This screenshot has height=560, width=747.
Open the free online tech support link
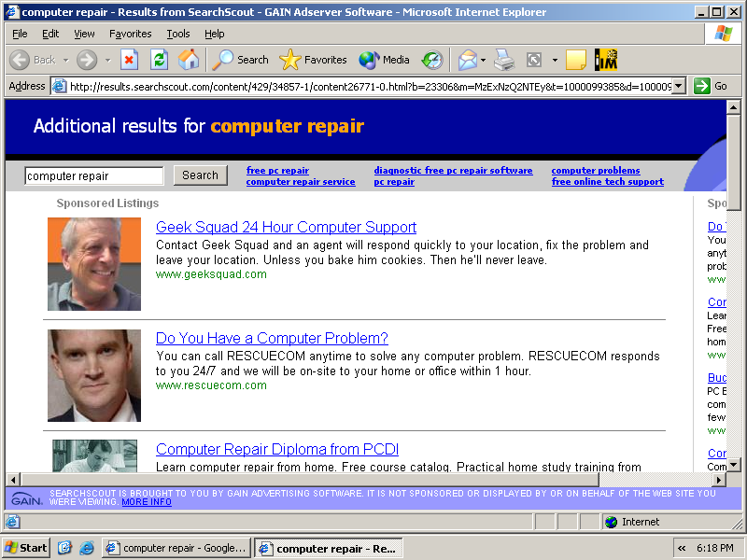[x=608, y=182]
